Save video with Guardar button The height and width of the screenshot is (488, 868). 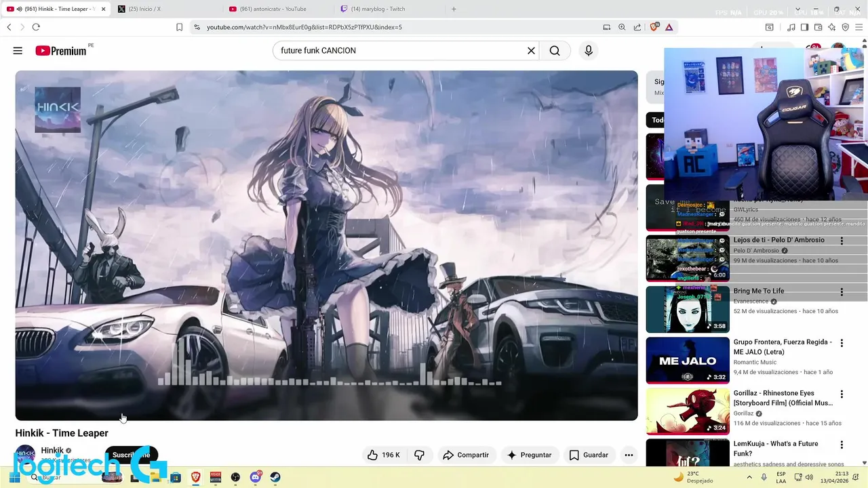click(x=589, y=455)
